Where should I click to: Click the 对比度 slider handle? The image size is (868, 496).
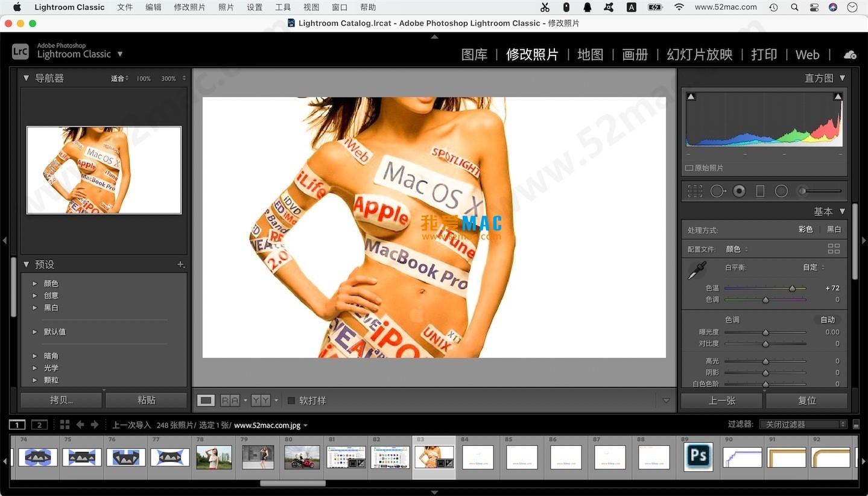[x=765, y=344]
